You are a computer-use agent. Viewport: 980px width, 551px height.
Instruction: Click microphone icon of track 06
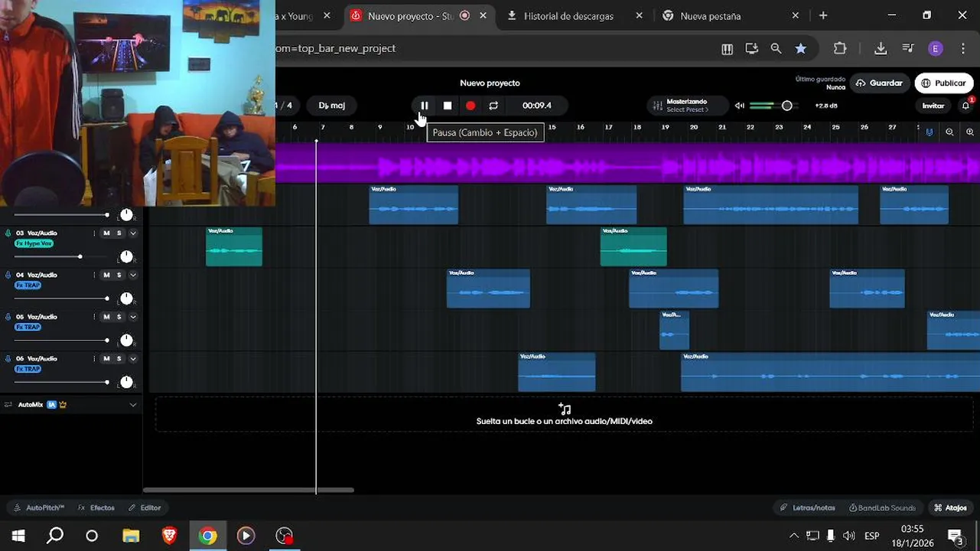click(x=8, y=358)
